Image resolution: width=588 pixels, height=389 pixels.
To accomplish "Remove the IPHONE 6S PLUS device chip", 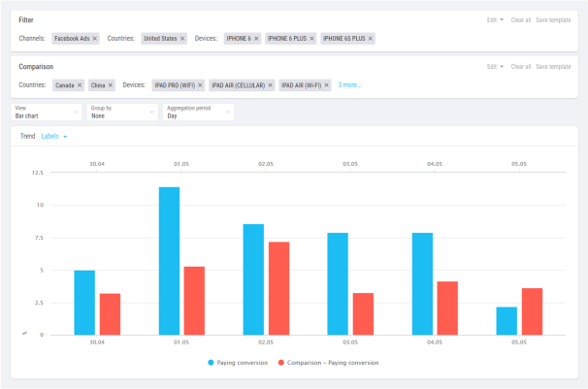I will point(370,39).
